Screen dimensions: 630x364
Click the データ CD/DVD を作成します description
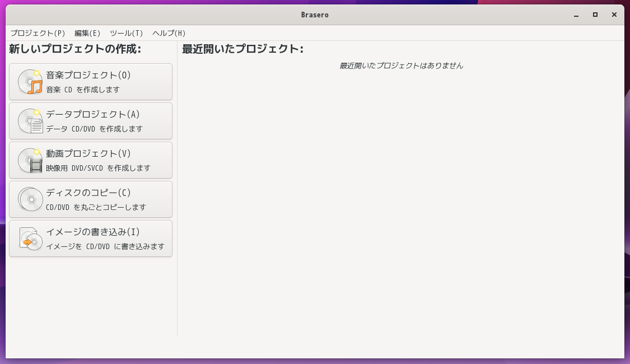point(95,129)
